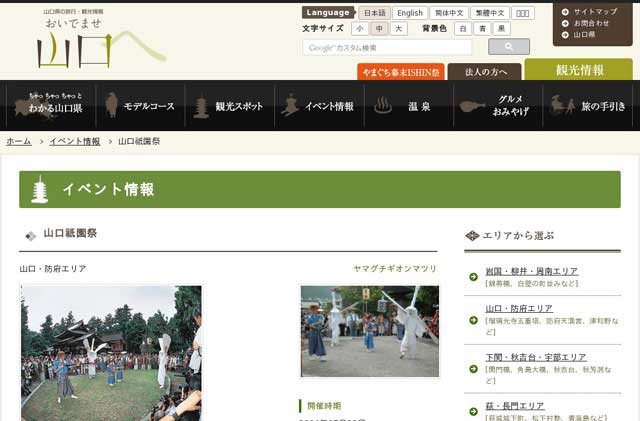Click travelers icon beside 旅の手引き
Viewport: 640px width, 421px height.
click(x=562, y=105)
